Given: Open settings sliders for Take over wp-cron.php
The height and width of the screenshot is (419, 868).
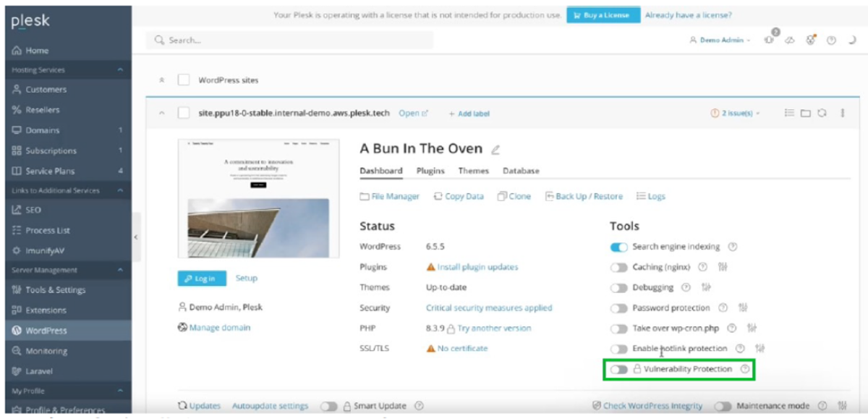Looking at the screenshot, I should tap(752, 328).
